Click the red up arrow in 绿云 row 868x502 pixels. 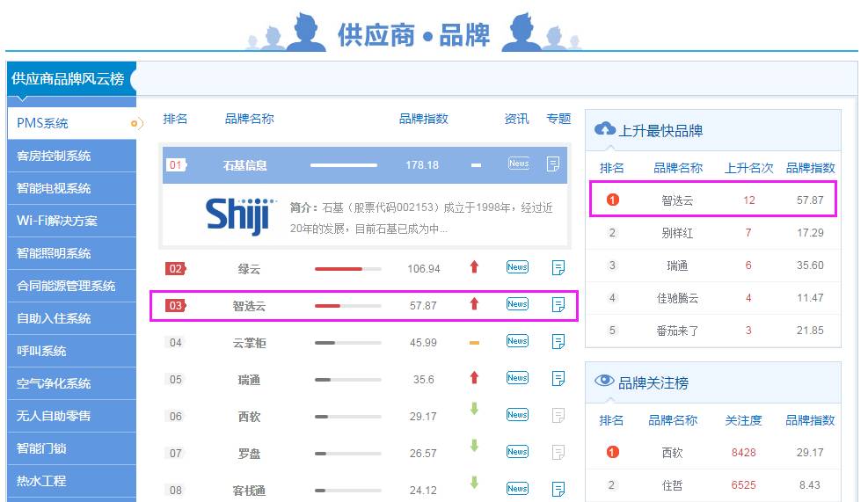coord(474,266)
